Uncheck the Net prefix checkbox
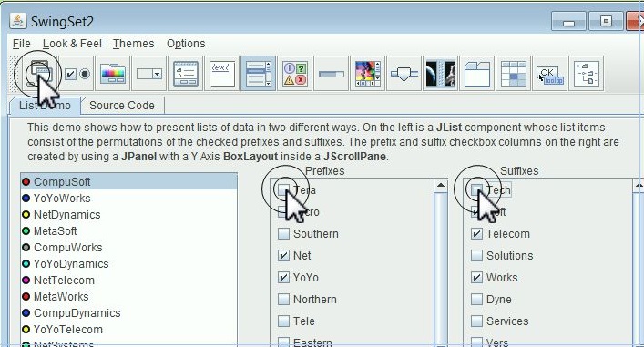The image size is (644, 347). 283,255
